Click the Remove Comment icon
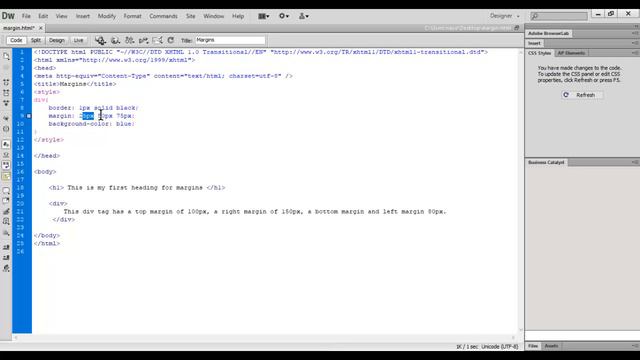The width and height of the screenshot is (640, 360). [x=6, y=201]
